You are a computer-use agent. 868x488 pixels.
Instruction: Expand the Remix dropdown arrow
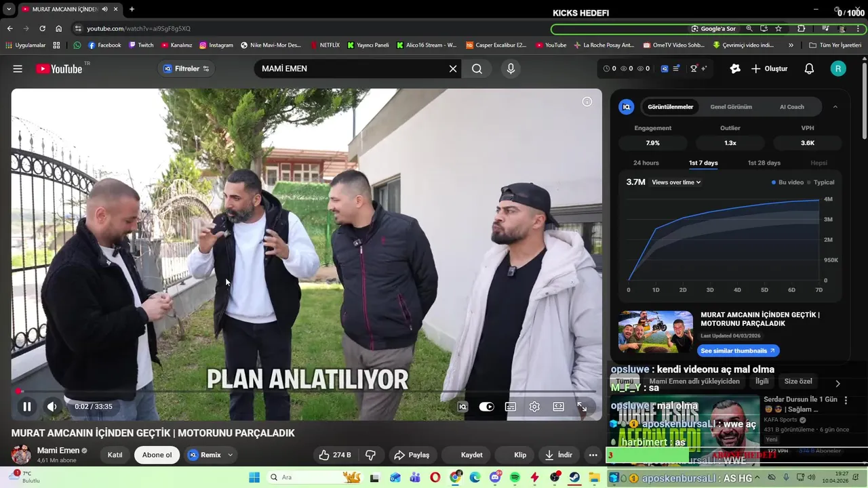click(x=231, y=455)
